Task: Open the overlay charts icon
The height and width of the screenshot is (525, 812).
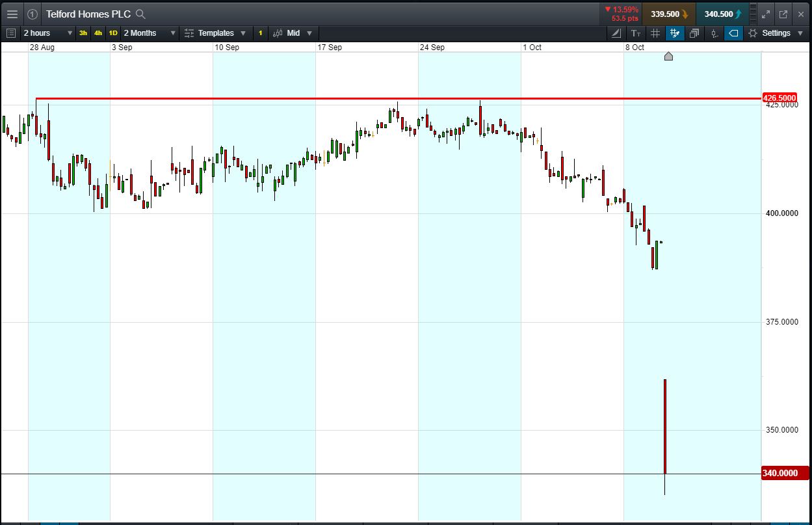Action: [694, 33]
